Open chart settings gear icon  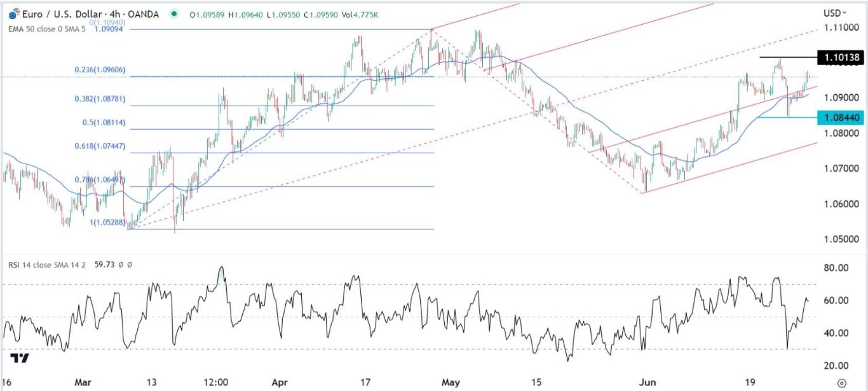841,383
